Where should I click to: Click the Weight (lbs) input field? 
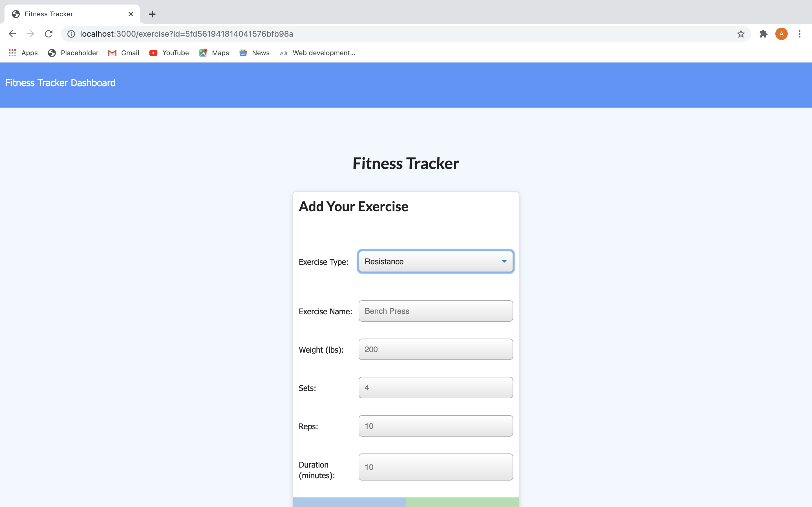tap(436, 349)
